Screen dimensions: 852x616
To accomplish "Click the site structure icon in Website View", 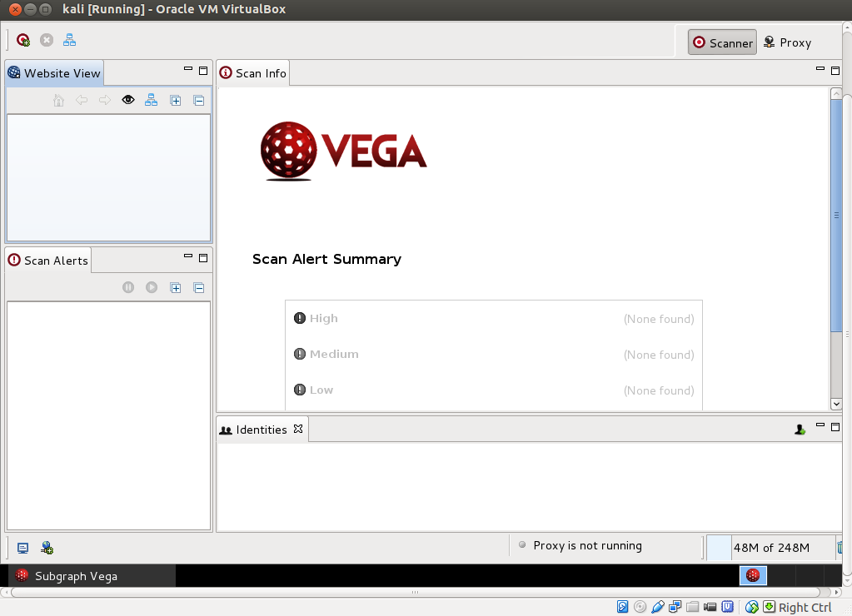I will [x=151, y=100].
